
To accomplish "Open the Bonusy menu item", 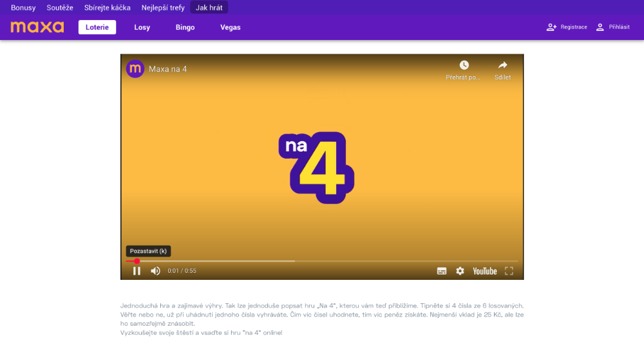I will 23,8.
